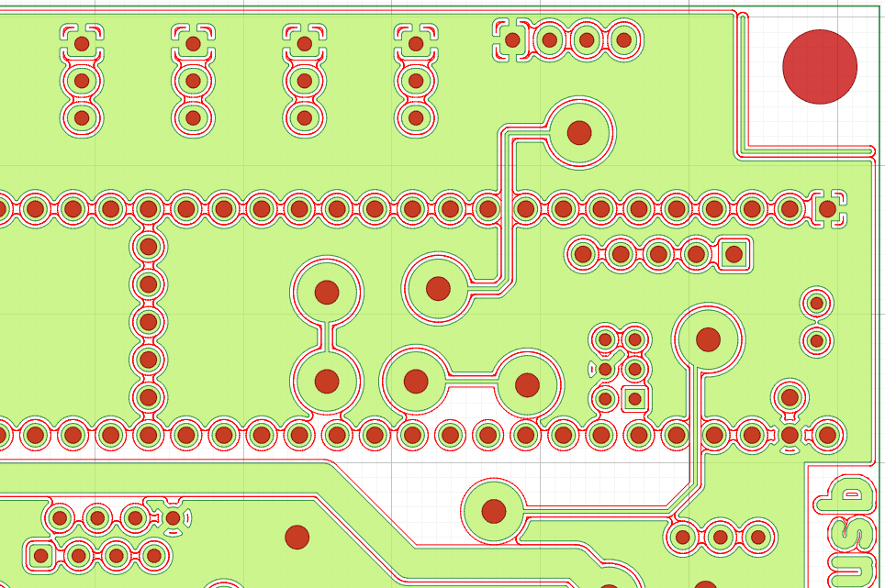Click the small via cluster right of center
Image resolution: width=885 pixels, height=588 pixels.
[x=613, y=367]
